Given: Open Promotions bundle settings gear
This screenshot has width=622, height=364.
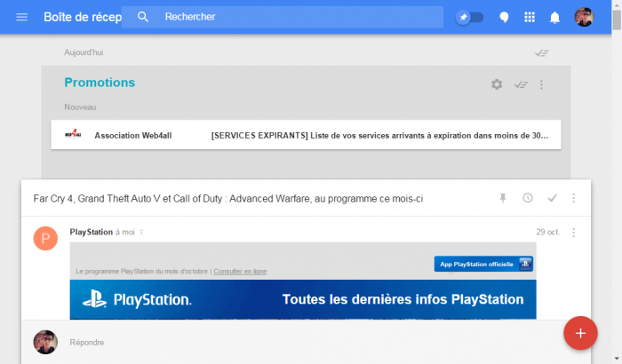Looking at the screenshot, I should tap(497, 84).
